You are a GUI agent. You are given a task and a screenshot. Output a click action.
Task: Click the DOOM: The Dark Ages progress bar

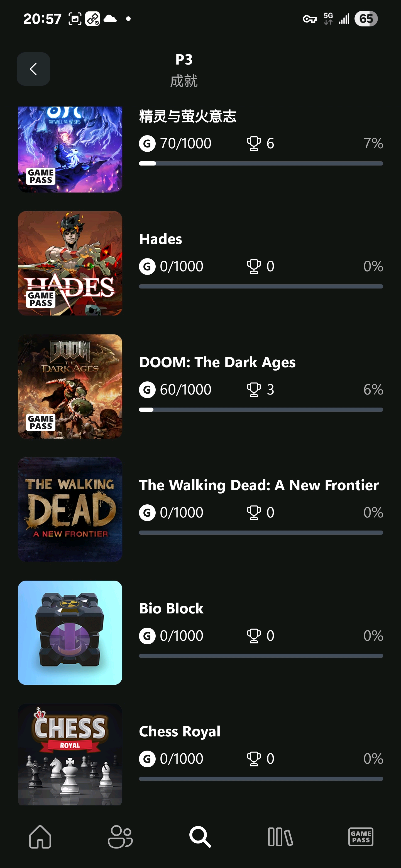[x=261, y=410]
